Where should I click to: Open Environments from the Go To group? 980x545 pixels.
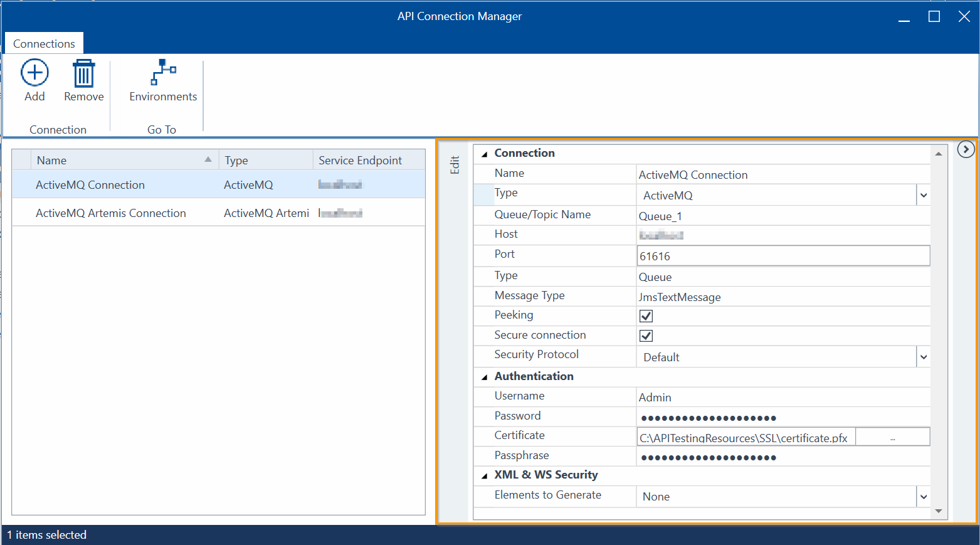tap(163, 73)
